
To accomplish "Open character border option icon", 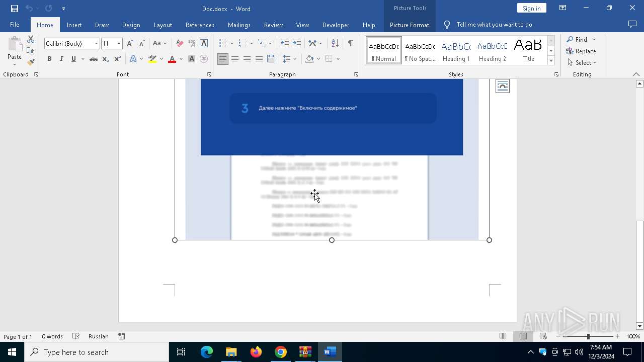I will [204, 43].
